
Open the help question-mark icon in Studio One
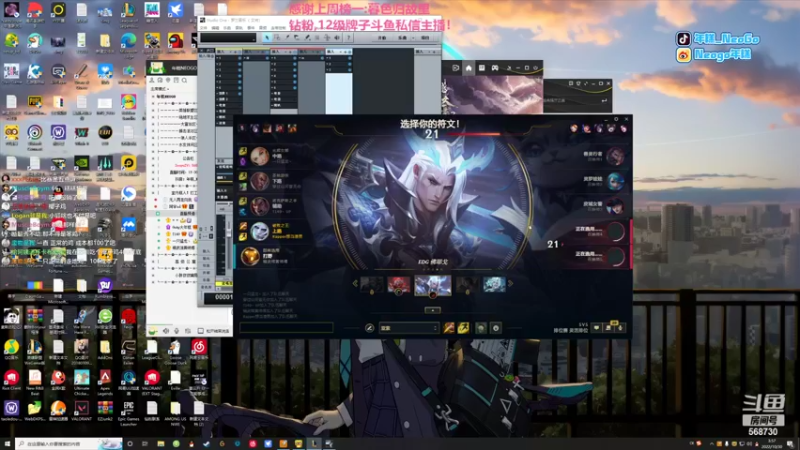coord(348,38)
